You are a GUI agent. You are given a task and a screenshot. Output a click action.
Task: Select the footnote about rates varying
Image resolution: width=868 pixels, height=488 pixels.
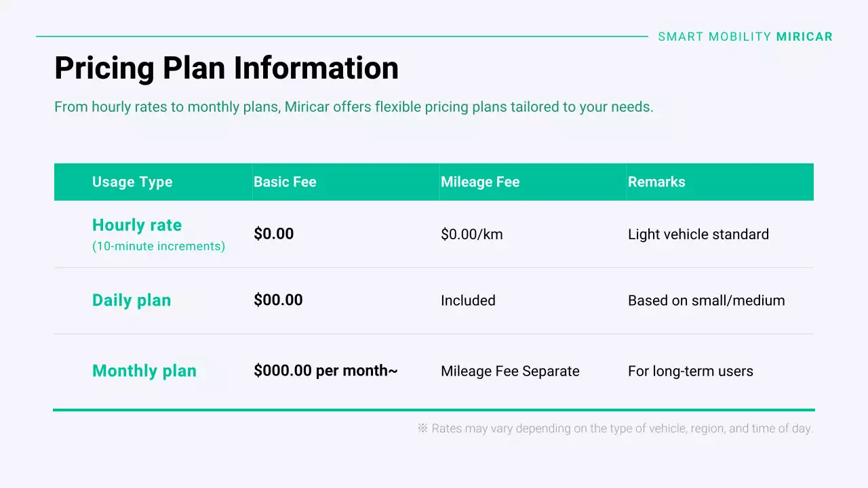[x=614, y=428]
